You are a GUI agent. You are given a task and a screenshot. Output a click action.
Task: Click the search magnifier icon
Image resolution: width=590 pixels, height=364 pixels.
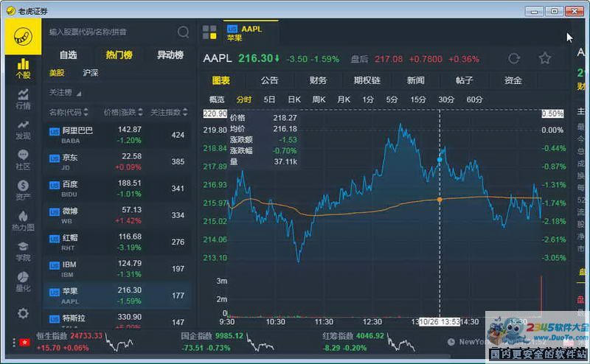point(183,32)
